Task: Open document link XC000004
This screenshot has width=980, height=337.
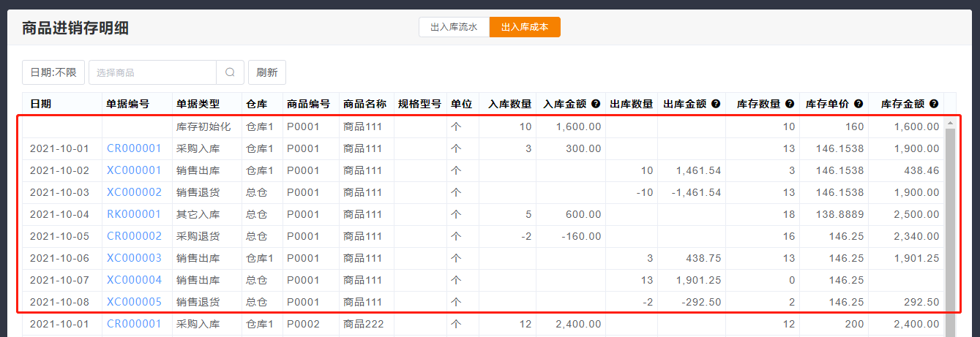Action: point(134,280)
